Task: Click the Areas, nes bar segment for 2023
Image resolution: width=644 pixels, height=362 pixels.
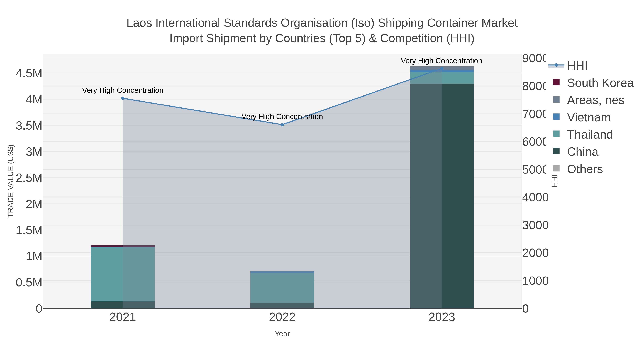Action: (442, 68)
